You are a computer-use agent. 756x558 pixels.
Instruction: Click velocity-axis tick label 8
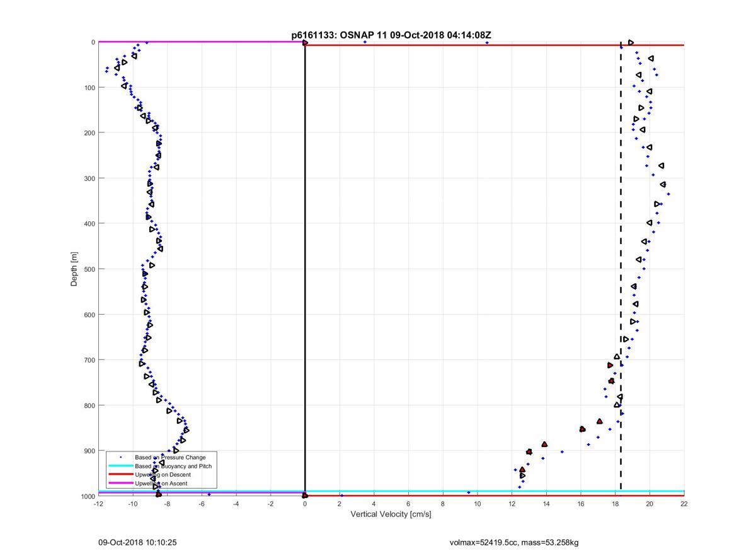coord(443,504)
